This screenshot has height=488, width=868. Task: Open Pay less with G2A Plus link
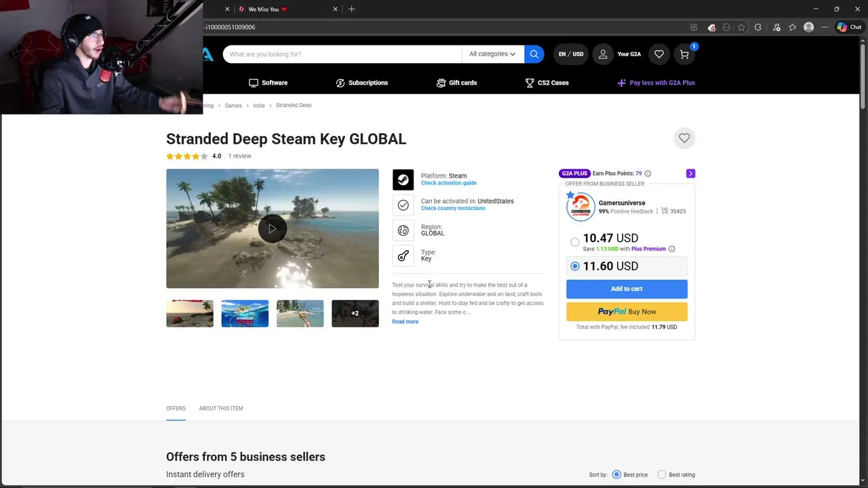(x=656, y=83)
